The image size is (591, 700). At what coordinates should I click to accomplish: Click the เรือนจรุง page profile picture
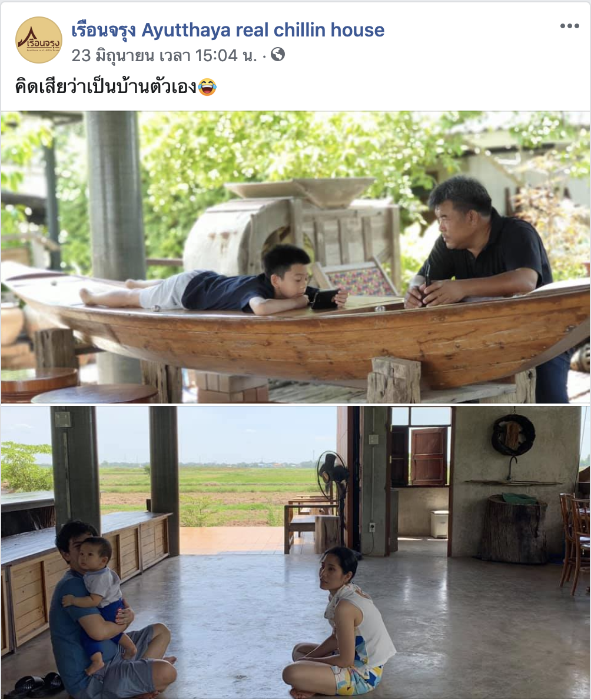(39, 40)
